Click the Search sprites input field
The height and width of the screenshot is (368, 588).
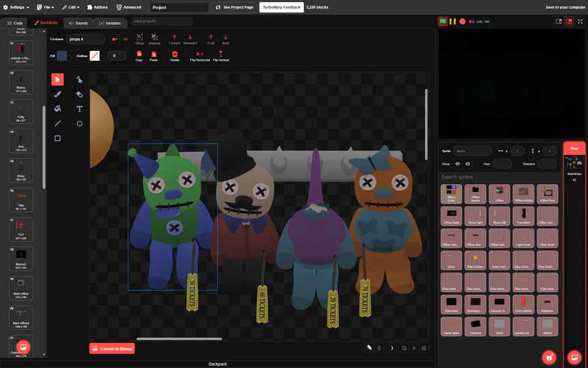pyautogui.click(x=499, y=177)
